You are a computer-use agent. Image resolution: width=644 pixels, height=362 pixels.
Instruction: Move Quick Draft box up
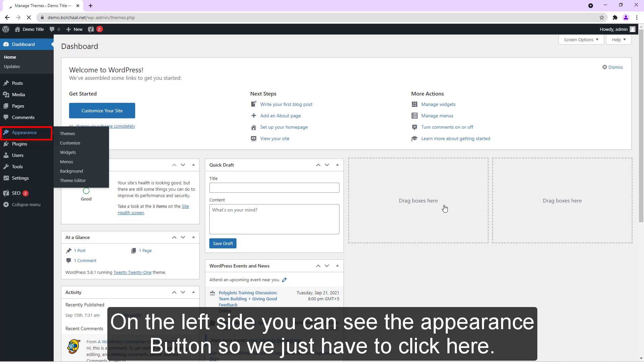tap(318, 165)
